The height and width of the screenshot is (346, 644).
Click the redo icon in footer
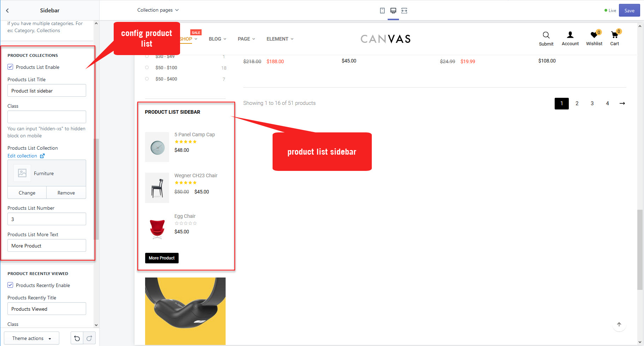pyautogui.click(x=89, y=338)
